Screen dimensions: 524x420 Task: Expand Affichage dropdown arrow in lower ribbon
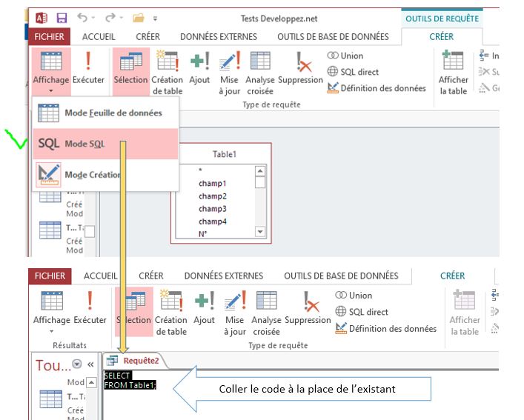(51, 331)
